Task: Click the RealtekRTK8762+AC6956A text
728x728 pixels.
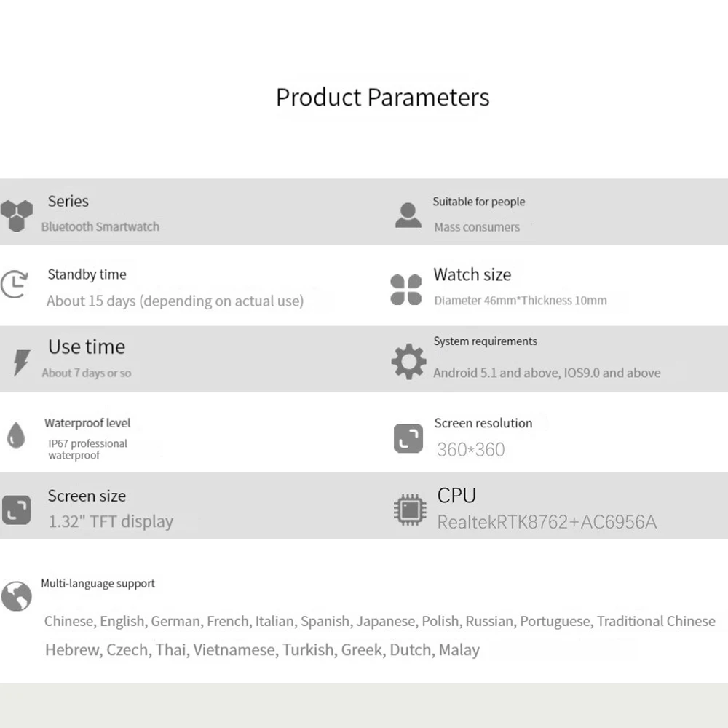Action: [x=547, y=522]
